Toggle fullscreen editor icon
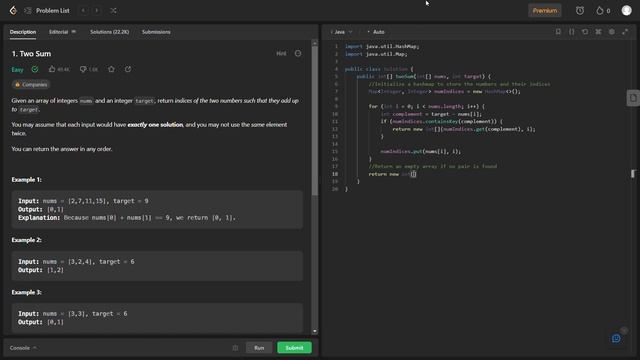Screen dimensions: 640x360 625,32
